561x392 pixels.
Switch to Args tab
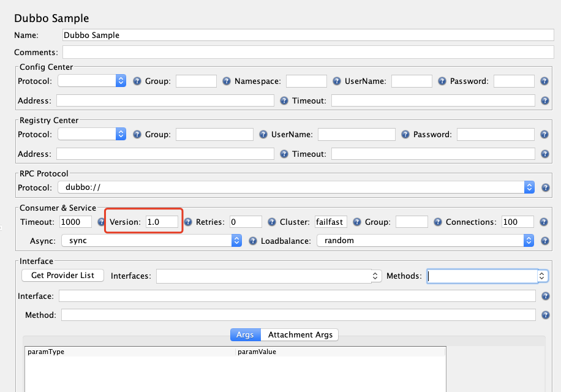point(246,335)
